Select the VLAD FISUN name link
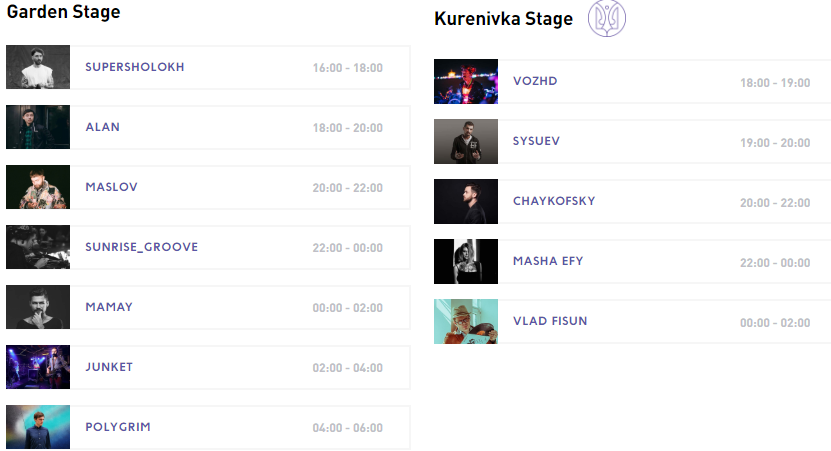The image size is (831, 451). tap(549, 321)
